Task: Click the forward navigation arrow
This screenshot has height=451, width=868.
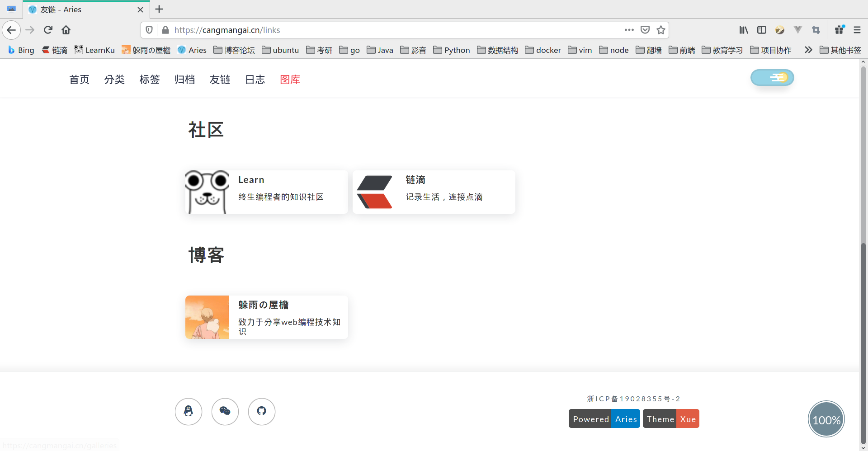Action: (x=30, y=30)
